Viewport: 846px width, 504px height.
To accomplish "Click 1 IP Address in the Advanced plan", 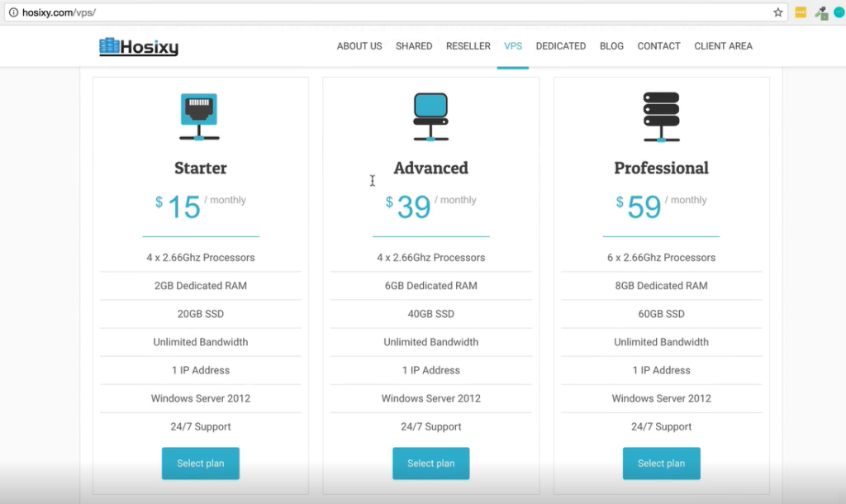I will click(431, 371).
